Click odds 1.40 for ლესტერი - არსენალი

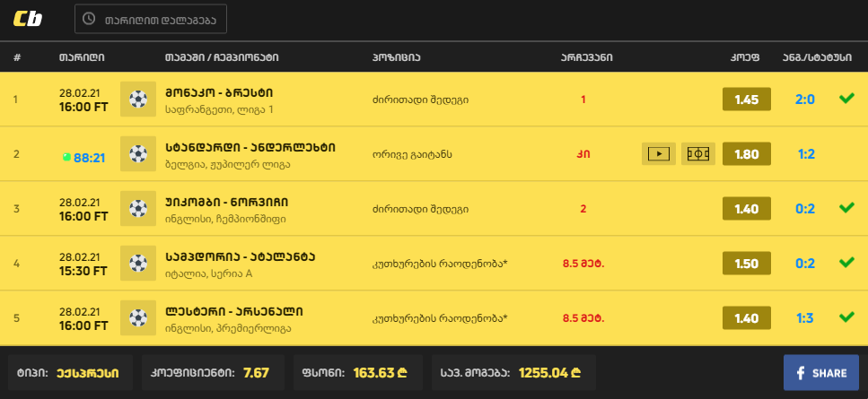(x=746, y=318)
